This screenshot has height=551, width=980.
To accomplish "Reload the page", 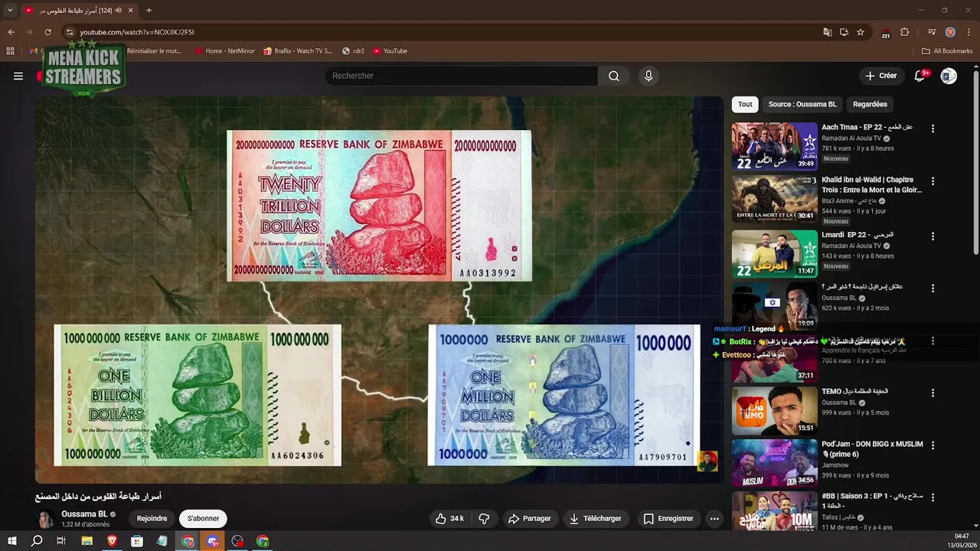I will pos(47,32).
